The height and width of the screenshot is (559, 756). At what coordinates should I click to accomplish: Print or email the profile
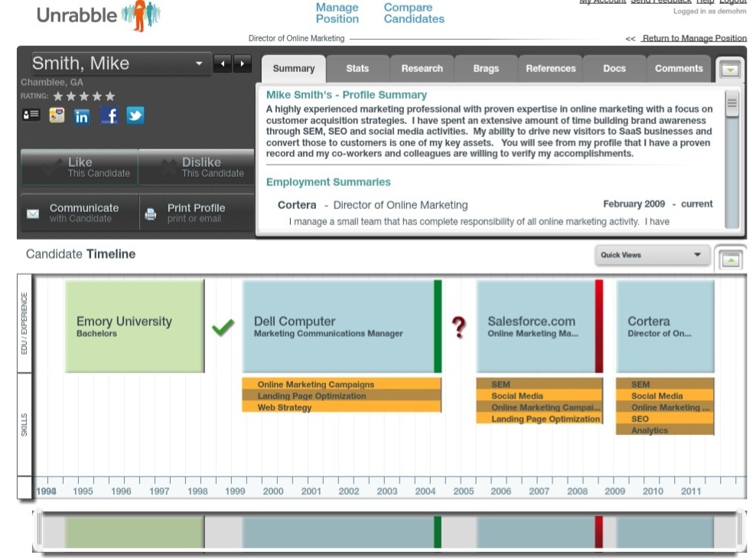[x=197, y=213]
